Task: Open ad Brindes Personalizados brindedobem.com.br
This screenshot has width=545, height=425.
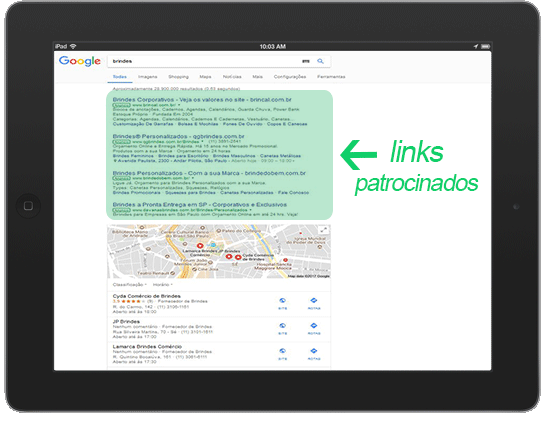Action: 209,173
